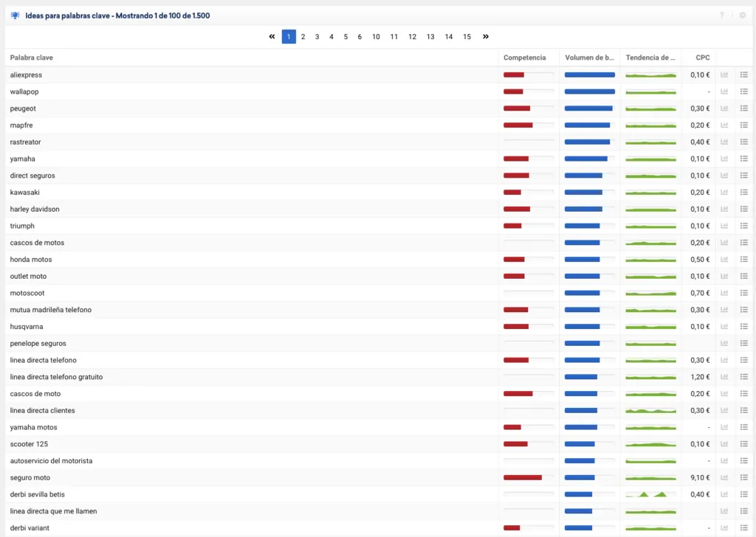756x537 pixels.
Task: Select the keyword rastreator
Action: pos(26,142)
